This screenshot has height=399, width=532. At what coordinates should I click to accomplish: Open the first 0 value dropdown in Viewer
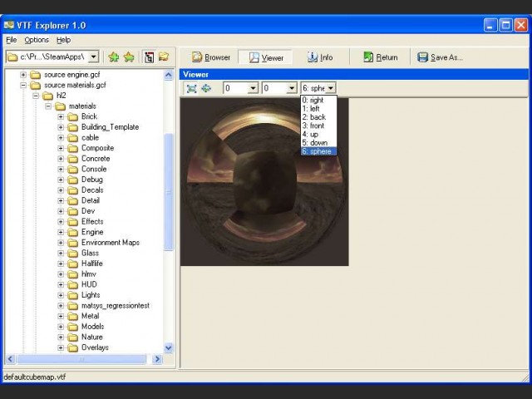pos(253,89)
